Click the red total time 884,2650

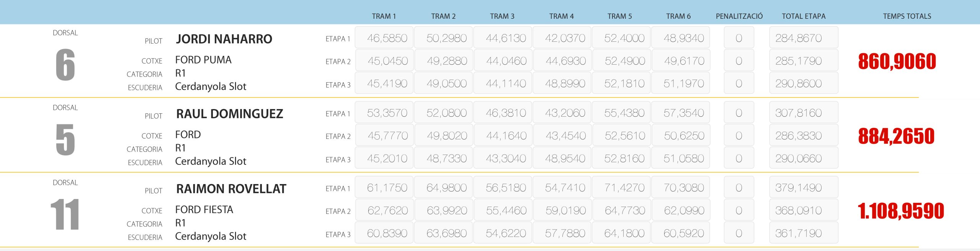pyautogui.click(x=896, y=136)
